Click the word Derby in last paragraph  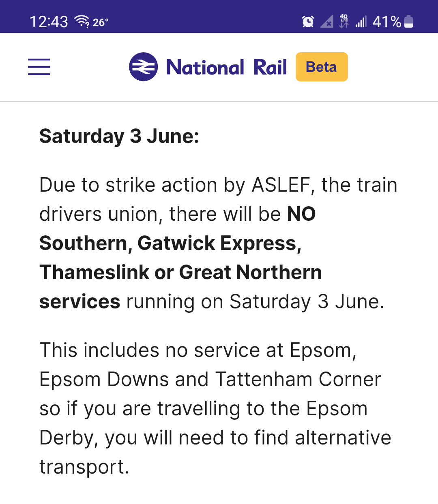click(66, 438)
